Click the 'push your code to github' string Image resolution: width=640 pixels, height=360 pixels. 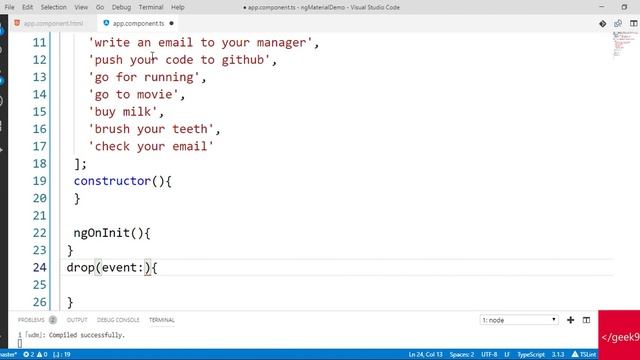pyautogui.click(x=179, y=60)
